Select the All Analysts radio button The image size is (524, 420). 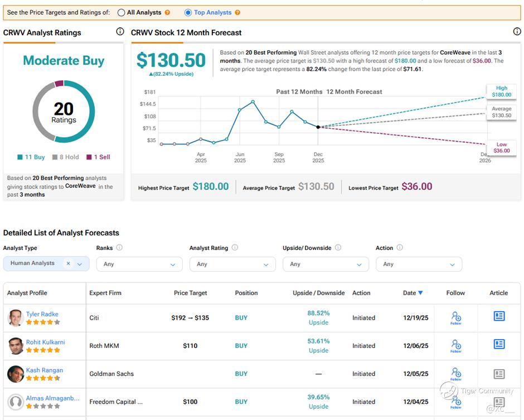(122, 12)
